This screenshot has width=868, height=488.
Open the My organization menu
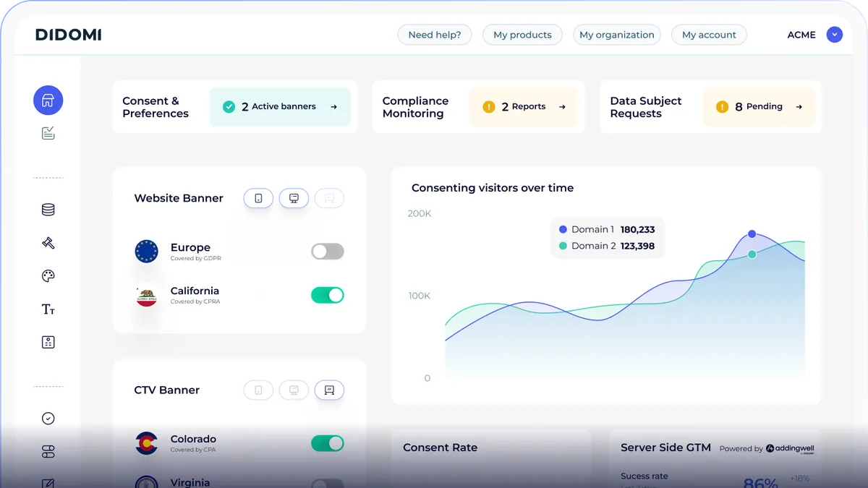coord(617,35)
